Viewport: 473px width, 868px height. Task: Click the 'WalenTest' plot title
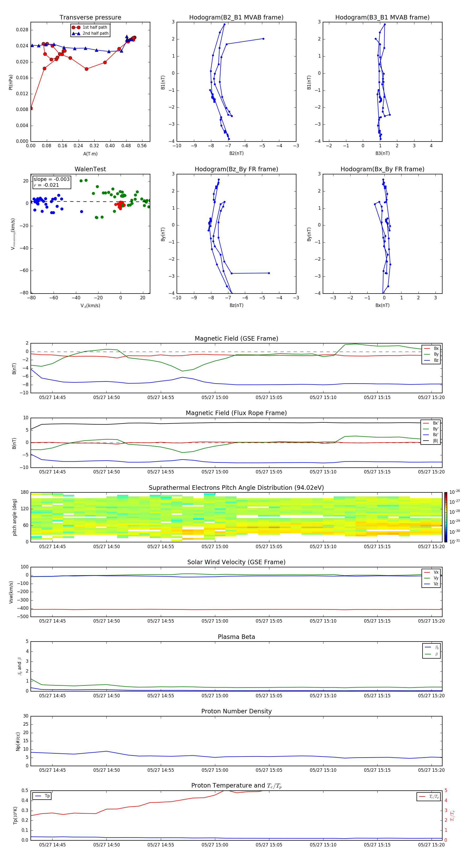coord(90,169)
